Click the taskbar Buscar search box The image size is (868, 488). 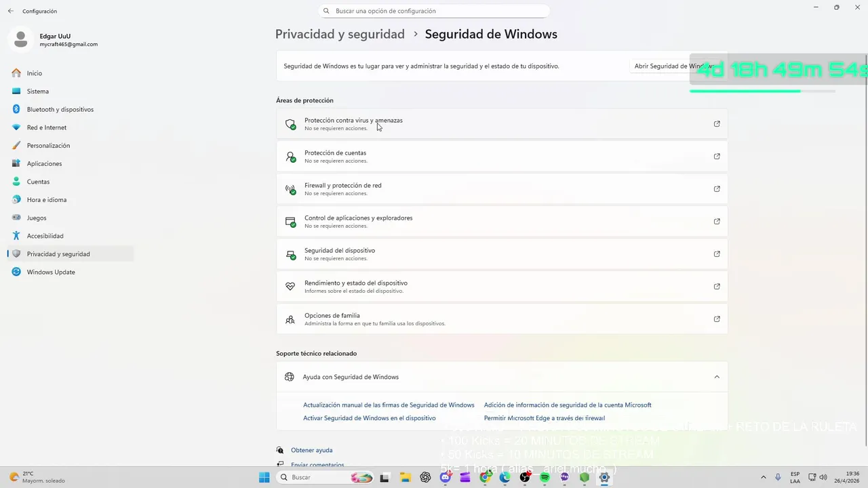point(326,477)
